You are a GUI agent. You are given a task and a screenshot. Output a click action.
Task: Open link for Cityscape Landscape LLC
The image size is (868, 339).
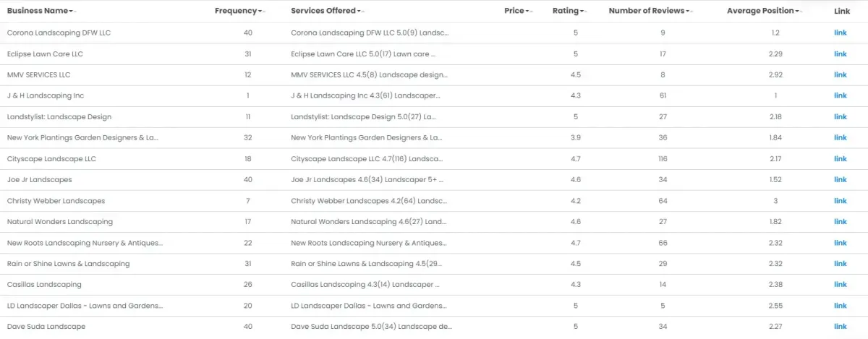coord(840,159)
